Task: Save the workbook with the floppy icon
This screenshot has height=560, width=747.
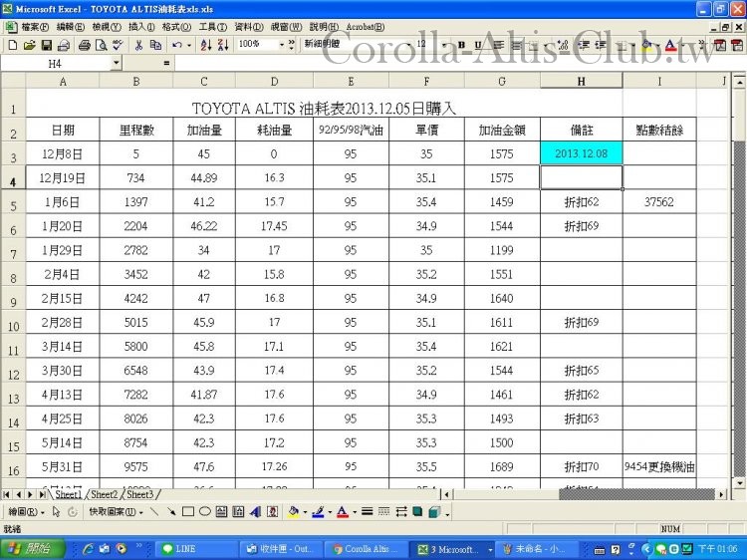Action: click(x=46, y=45)
